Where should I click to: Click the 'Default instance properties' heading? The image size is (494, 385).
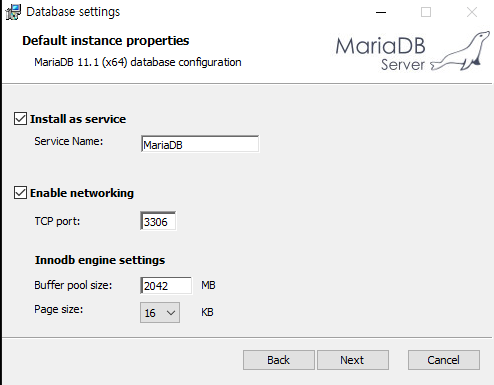tap(106, 41)
